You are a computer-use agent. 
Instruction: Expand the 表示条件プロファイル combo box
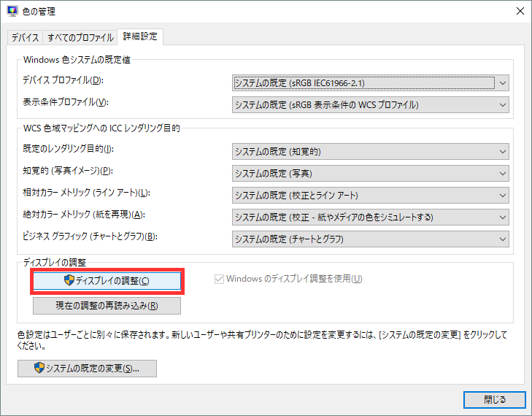(371, 105)
